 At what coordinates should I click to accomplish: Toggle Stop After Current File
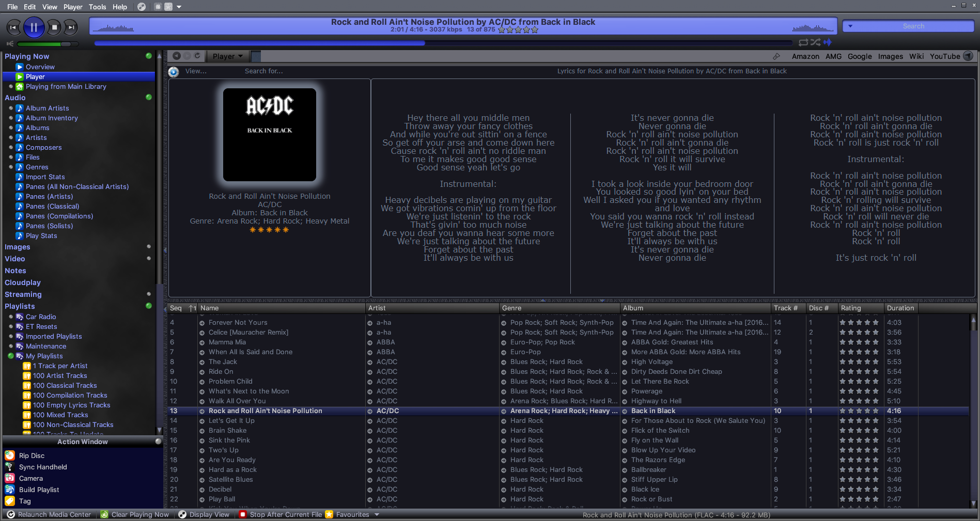[x=281, y=514]
